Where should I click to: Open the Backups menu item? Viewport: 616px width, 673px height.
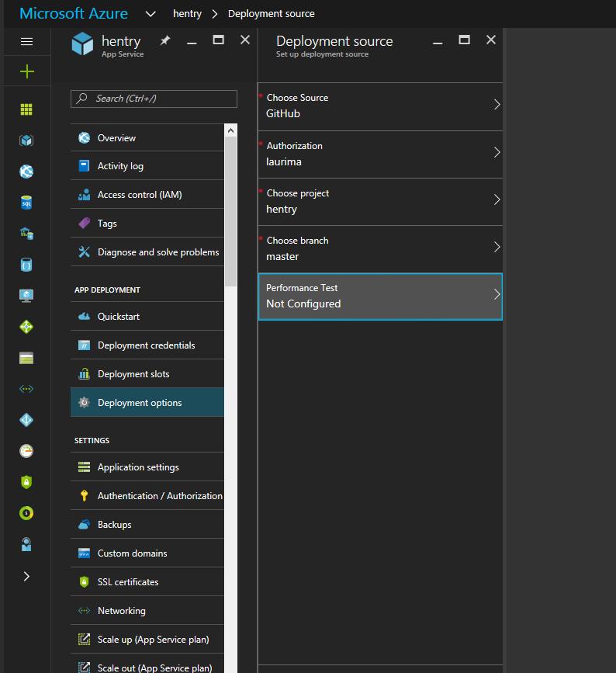[x=147, y=525]
